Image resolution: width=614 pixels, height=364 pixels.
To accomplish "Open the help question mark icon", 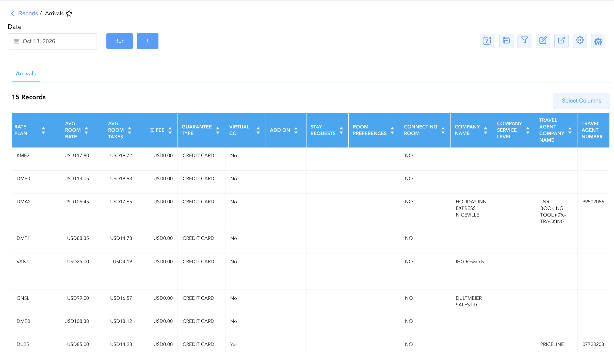I will [487, 41].
